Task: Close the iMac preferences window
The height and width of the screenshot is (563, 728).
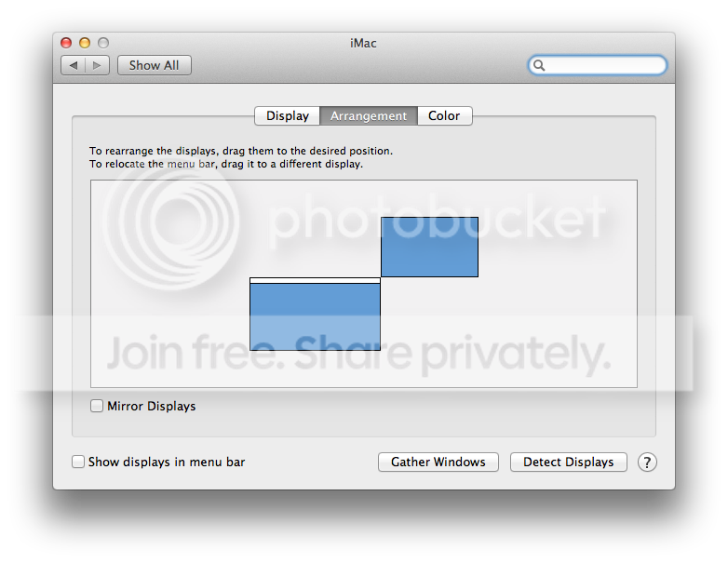Action: [x=66, y=43]
